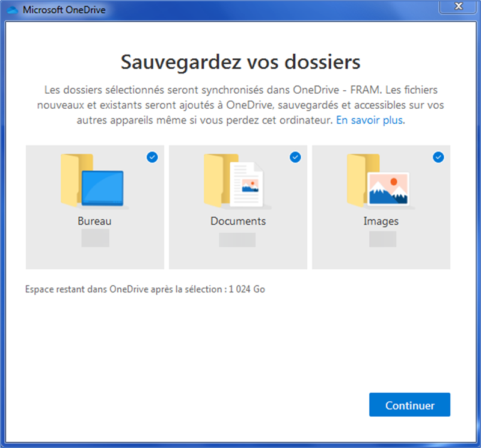Image resolution: width=481 pixels, height=448 pixels.
Task: Click the Sauvegardez vos dossiers heading
Action: point(240,63)
